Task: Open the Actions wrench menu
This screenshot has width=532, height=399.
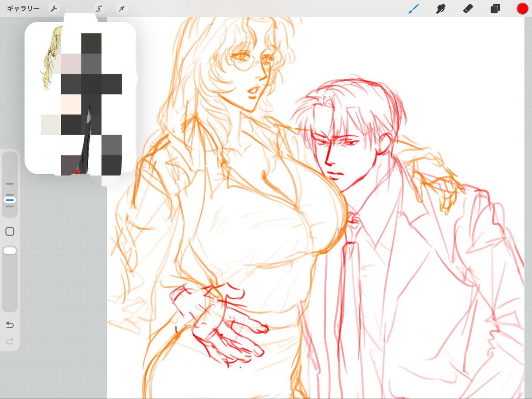Action: pos(54,9)
